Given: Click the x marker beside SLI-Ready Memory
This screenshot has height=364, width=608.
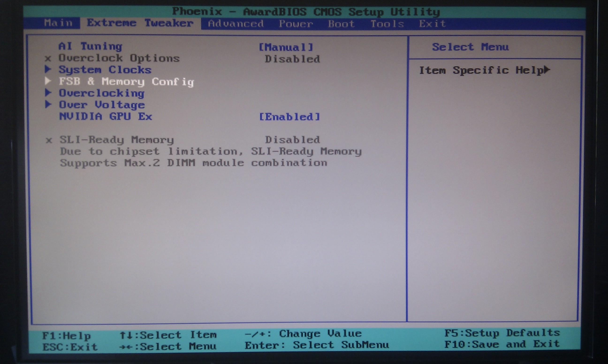Looking at the screenshot, I should [x=49, y=140].
